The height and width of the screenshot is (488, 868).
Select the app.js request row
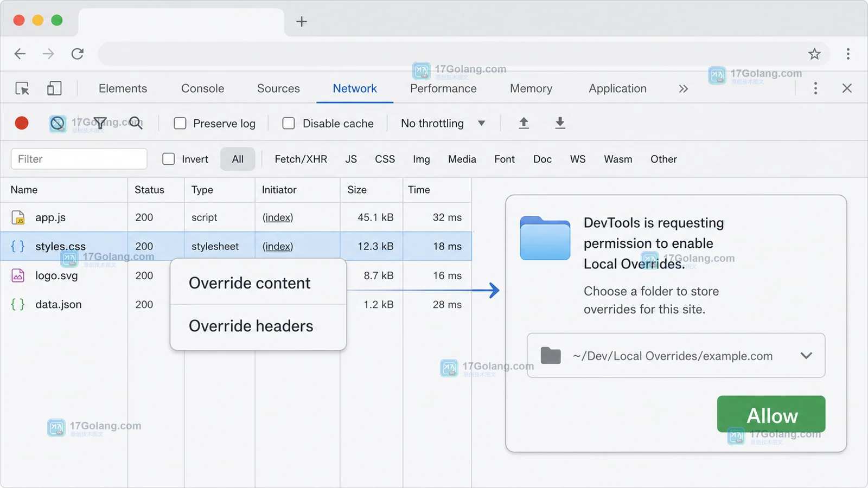click(x=236, y=217)
